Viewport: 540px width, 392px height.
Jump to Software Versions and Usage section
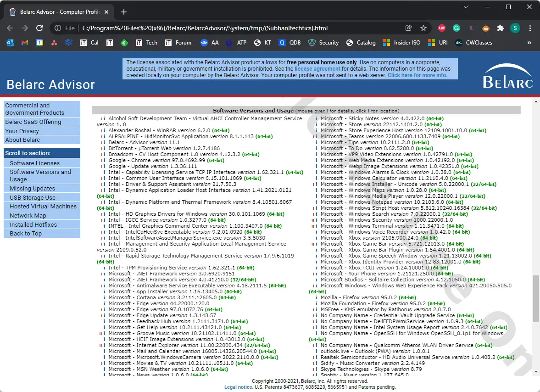(x=42, y=176)
